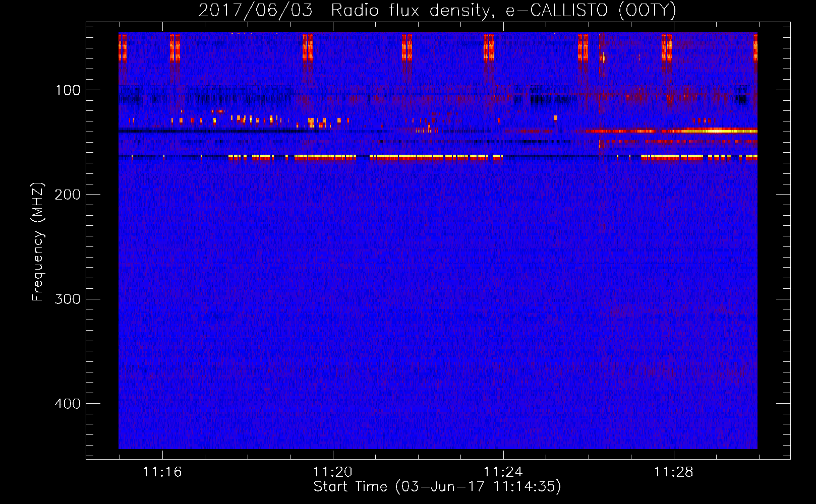Click the 100 frequency tick label
Image resolution: width=816 pixels, height=504 pixels.
point(68,90)
